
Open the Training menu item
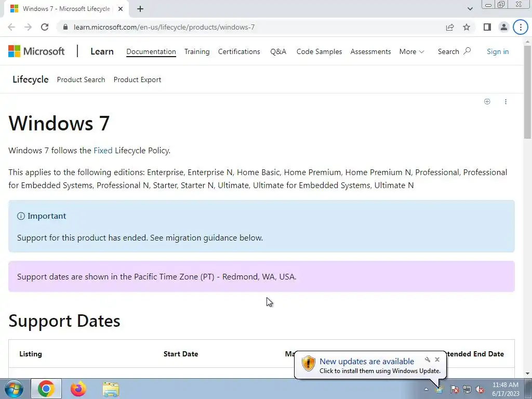[x=197, y=51]
